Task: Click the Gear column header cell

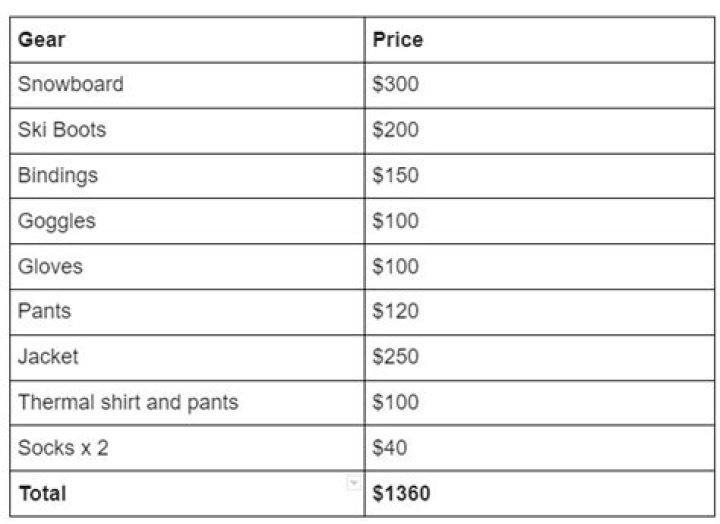Action: pos(187,41)
